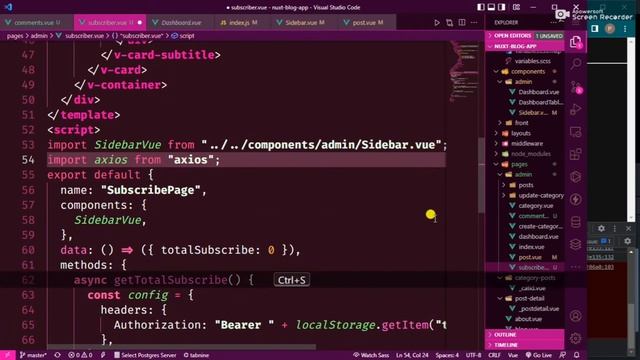Open the Accounts icon in activity bar

576,316
